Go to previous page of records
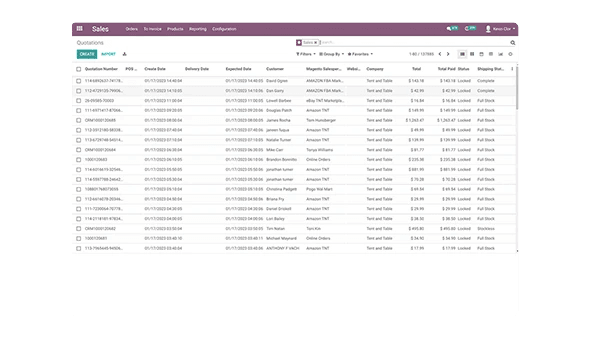Image resolution: width=590 pixels, height=360 pixels. (440, 54)
